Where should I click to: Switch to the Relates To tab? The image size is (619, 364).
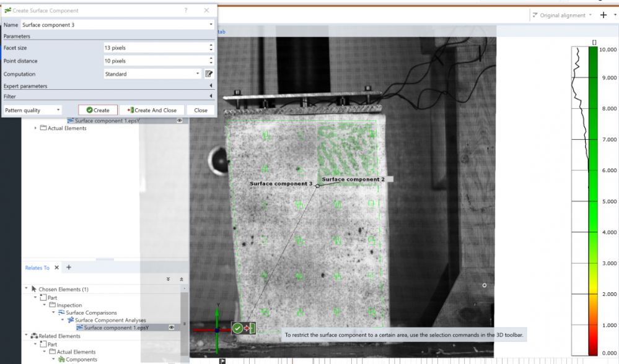coord(37,267)
